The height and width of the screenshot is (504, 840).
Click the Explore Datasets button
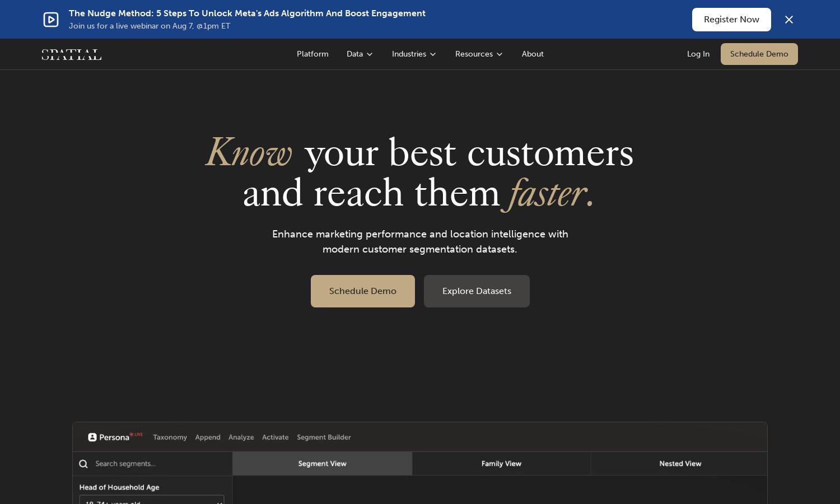[477, 291]
